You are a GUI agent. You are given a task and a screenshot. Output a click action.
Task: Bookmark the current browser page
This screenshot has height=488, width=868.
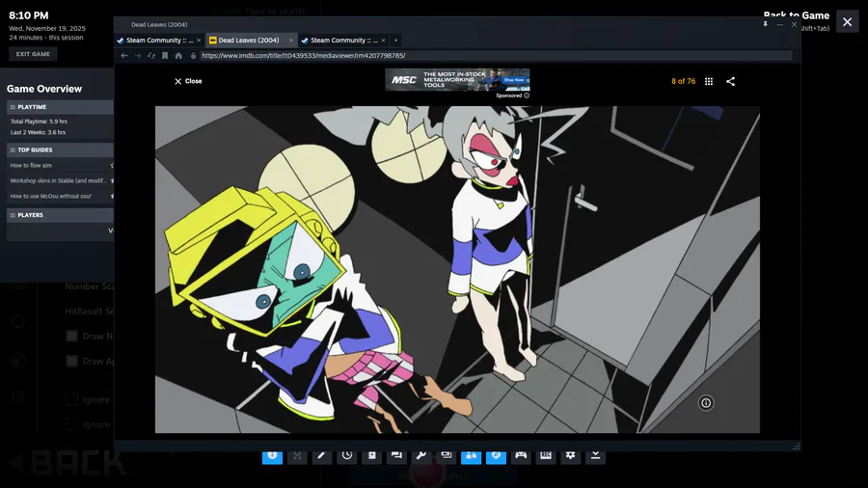click(165, 55)
